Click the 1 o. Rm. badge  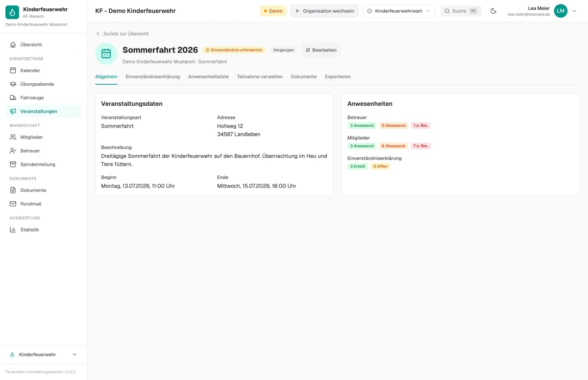421,126
